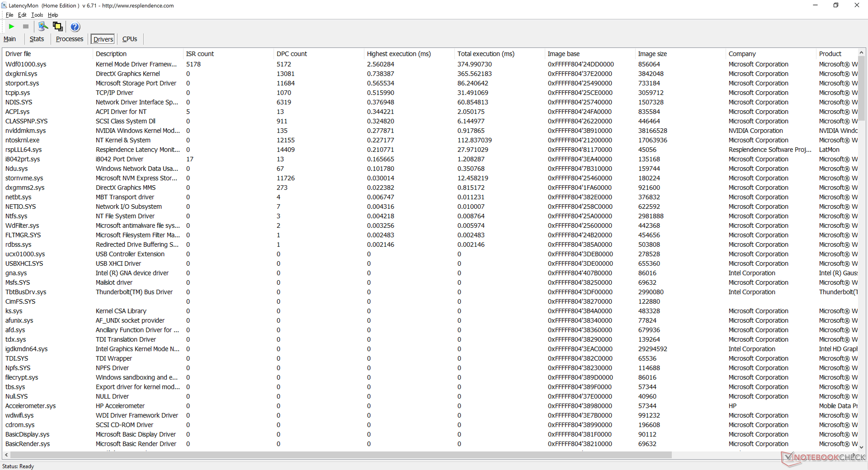Click the 2.560284 highest execution value

click(380, 64)
